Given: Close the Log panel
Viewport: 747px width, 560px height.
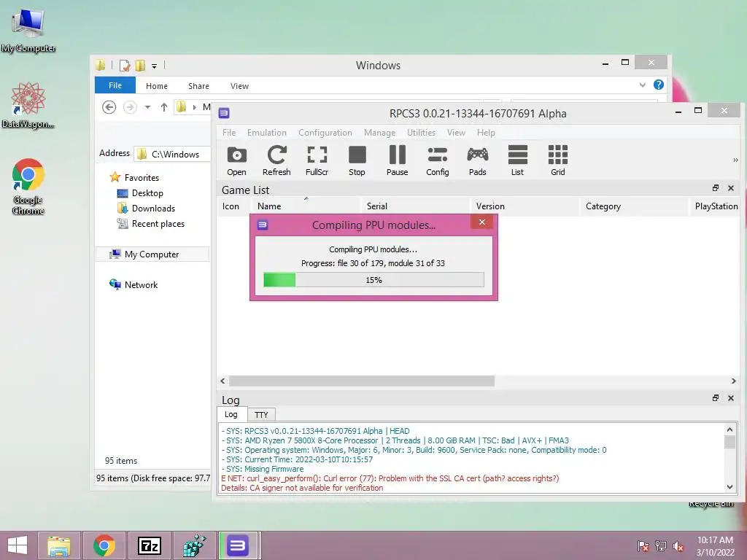Looking at the screenshot, I should (x=731, y=398).
